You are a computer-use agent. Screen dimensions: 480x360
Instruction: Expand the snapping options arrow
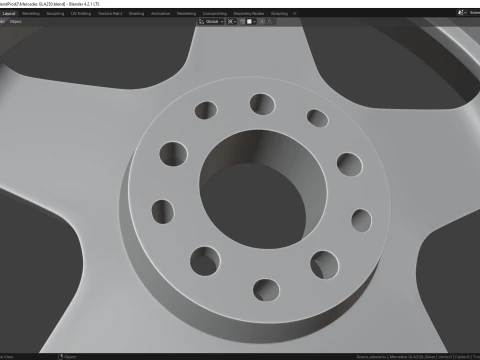tap(255, 22)
